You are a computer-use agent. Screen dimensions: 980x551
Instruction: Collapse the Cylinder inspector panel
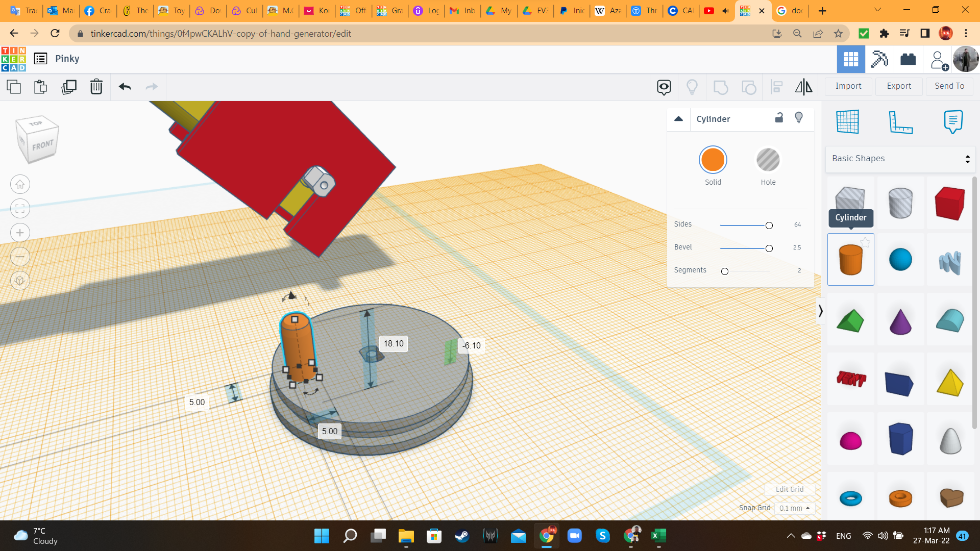678,119
